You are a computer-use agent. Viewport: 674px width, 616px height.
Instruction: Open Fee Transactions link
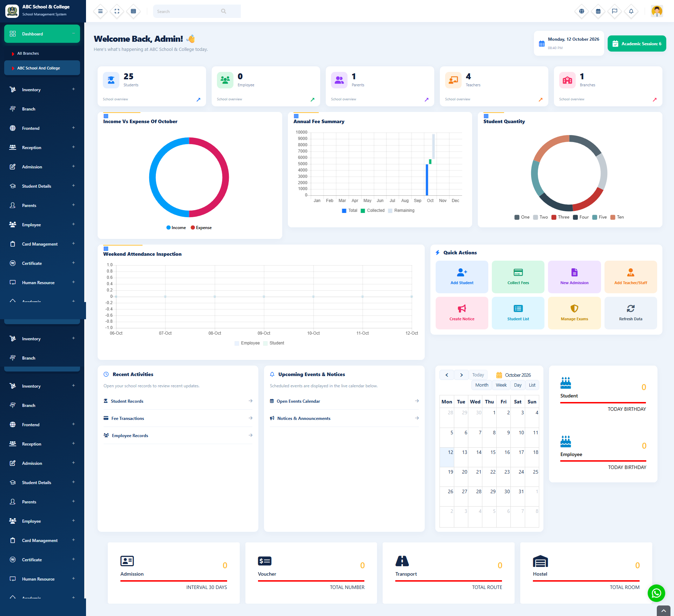(x=178, y=418)
